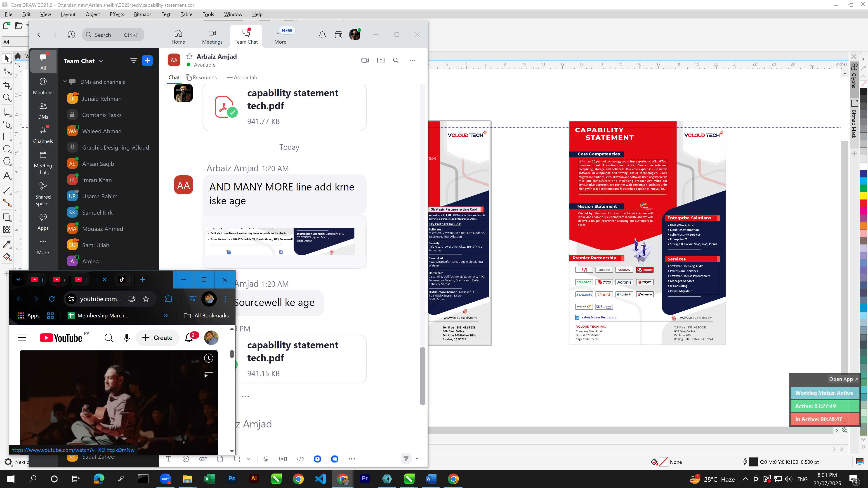Select the CorelDRAW Pick tool
This screenshot has height=488, width=868.
click(x=7, y=58)
